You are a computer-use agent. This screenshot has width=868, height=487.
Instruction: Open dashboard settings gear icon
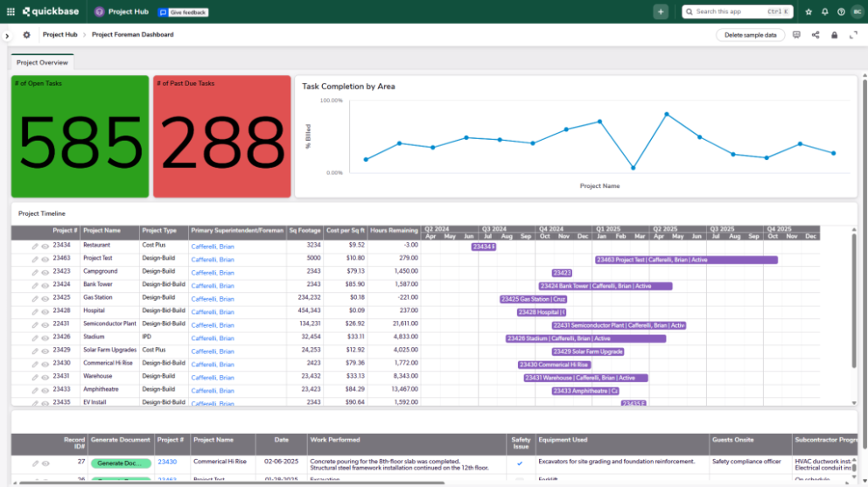[x=26, y=35]
